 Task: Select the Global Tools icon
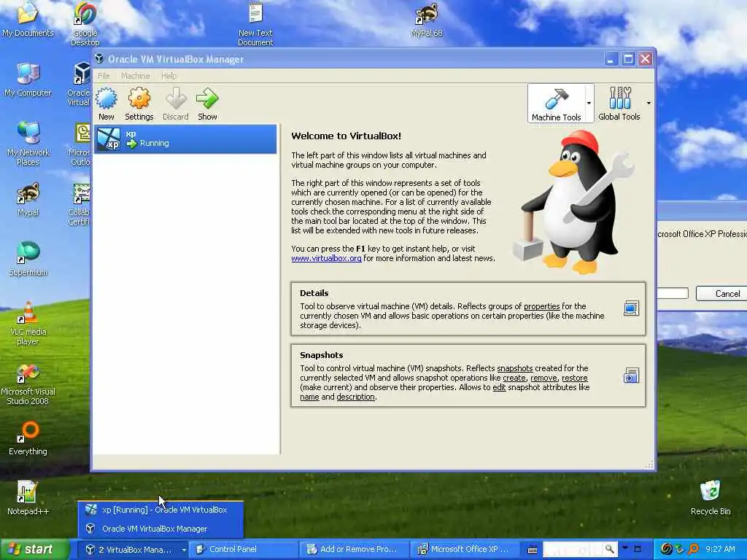(x=619, y=104)
